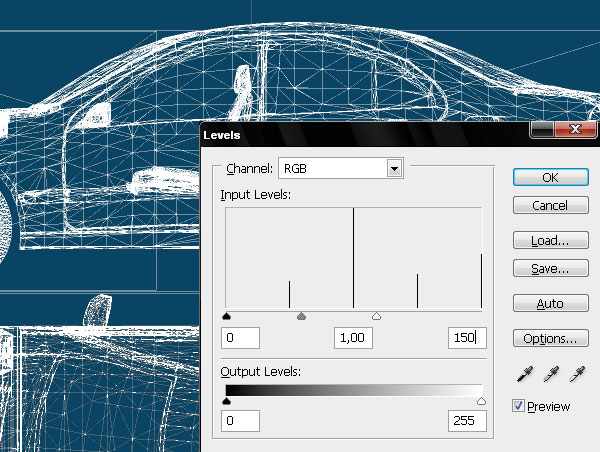600x452 pixels.
Task: Cancel the Levels dialog
Action: [x=548, y=205]
